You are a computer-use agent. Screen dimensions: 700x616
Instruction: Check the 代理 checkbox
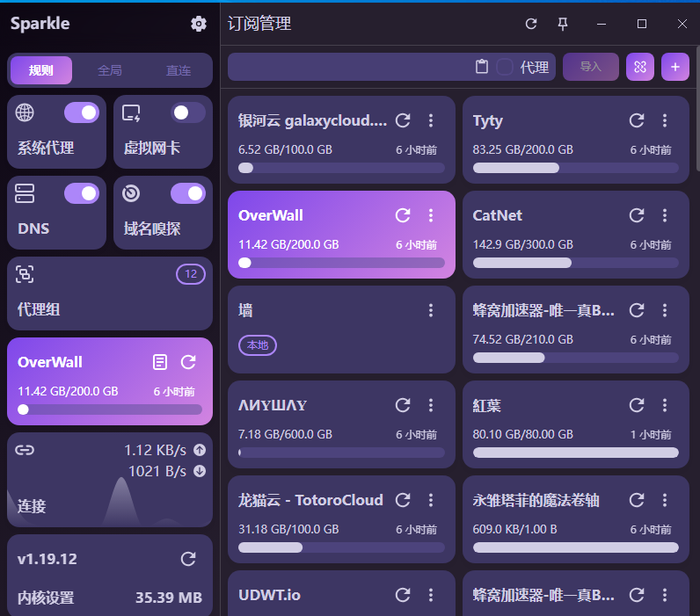[505, 67]
